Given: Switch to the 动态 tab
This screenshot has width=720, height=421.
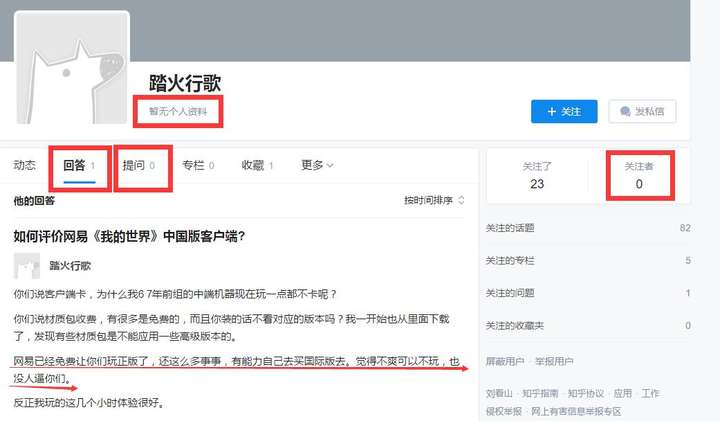Looking at the screenshot, I should (x=24, y=165).
